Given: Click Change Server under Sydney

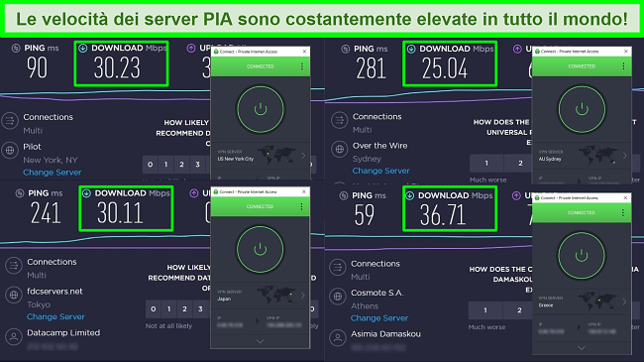Looking at the screenshot, I should [x=380, y=171].
